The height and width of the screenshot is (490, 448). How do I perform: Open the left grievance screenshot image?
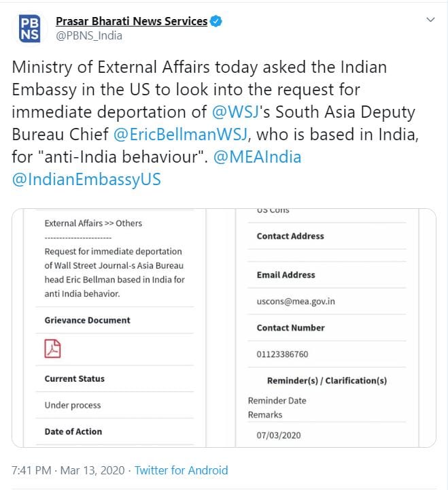117,327
